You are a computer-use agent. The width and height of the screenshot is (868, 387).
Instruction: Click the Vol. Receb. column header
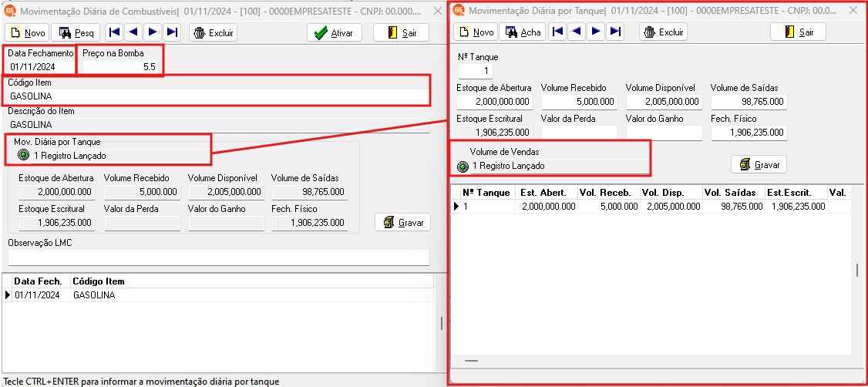point(607,193)
